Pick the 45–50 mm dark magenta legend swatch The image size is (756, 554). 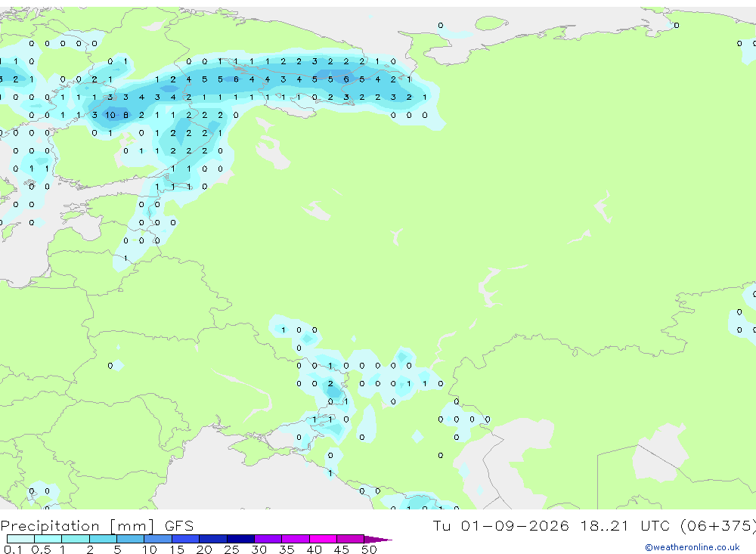pyautogui.click(x=351, y=539)
